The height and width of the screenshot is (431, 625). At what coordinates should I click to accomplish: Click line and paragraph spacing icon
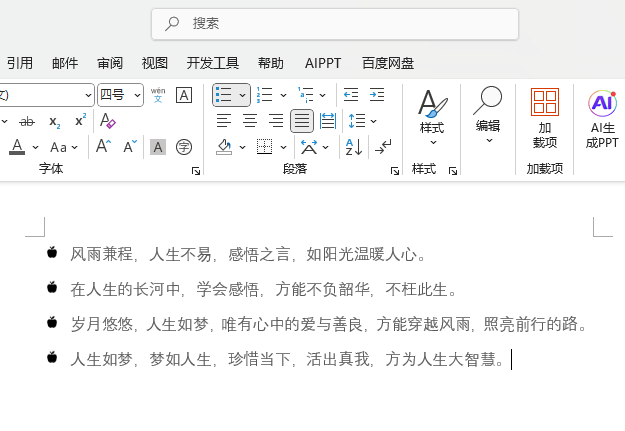[x=357, y=121]
